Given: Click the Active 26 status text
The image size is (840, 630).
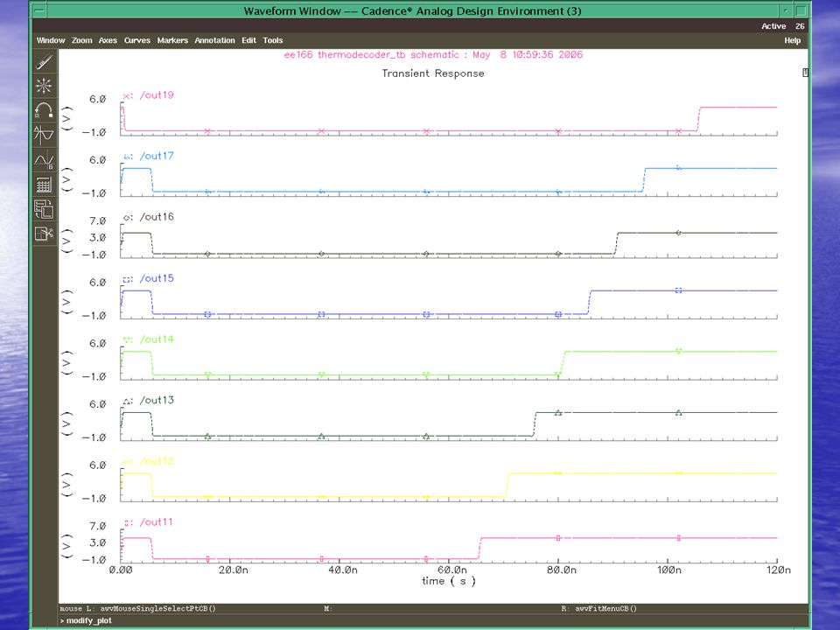Looking at the screenshot, I should click(782, 26).
